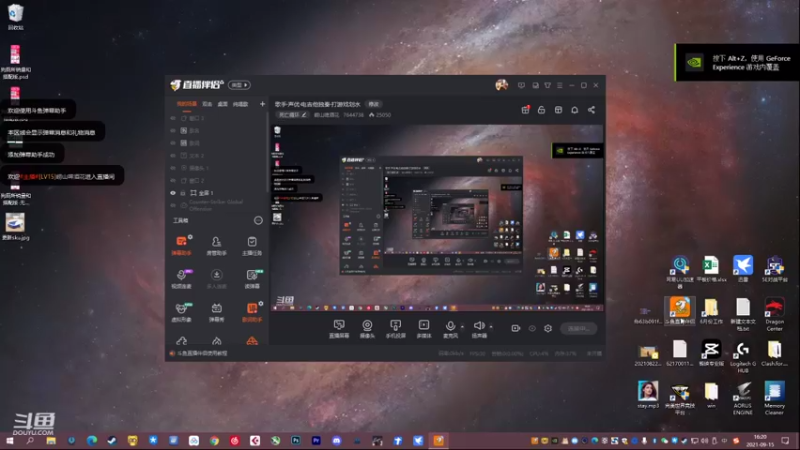This screenshot has width=800, height=450.
Task: Select the first orange scene tab
Action: pyautogui.click(x=186, y=104)
